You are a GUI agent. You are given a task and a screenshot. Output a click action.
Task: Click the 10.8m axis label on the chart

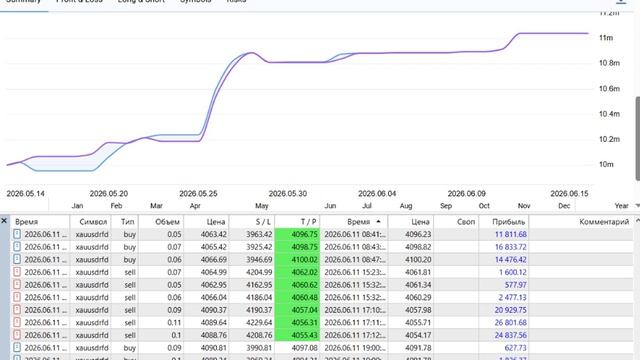click(609, 63)
